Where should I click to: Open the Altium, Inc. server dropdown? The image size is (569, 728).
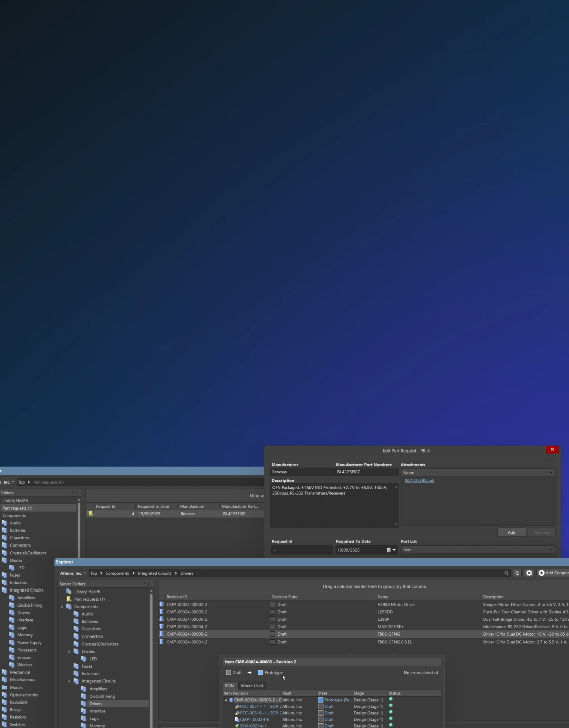[x=73, y=573]
